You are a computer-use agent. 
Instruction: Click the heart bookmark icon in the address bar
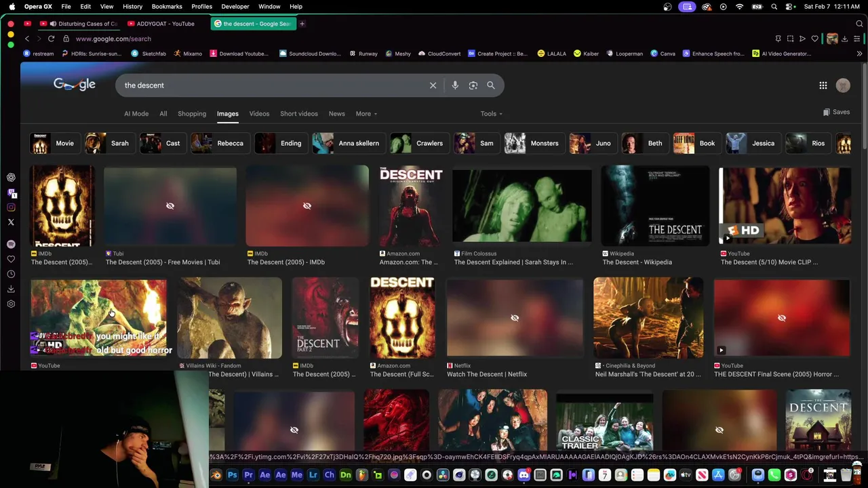814,39
